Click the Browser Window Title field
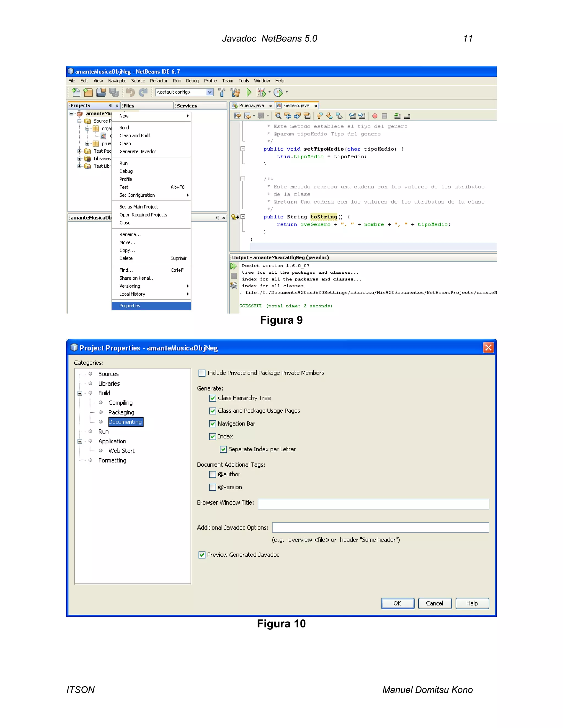 point(373,504)
